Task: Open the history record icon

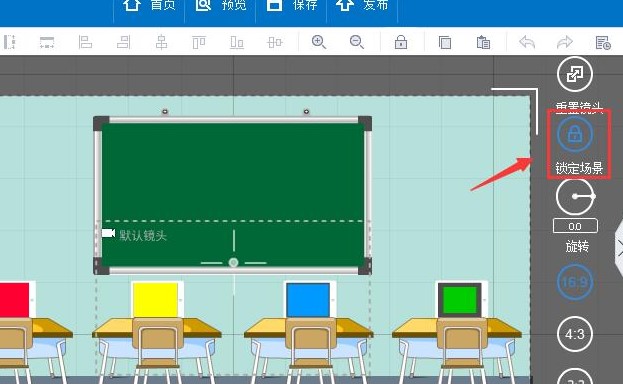Action: [x=603, y=42]
